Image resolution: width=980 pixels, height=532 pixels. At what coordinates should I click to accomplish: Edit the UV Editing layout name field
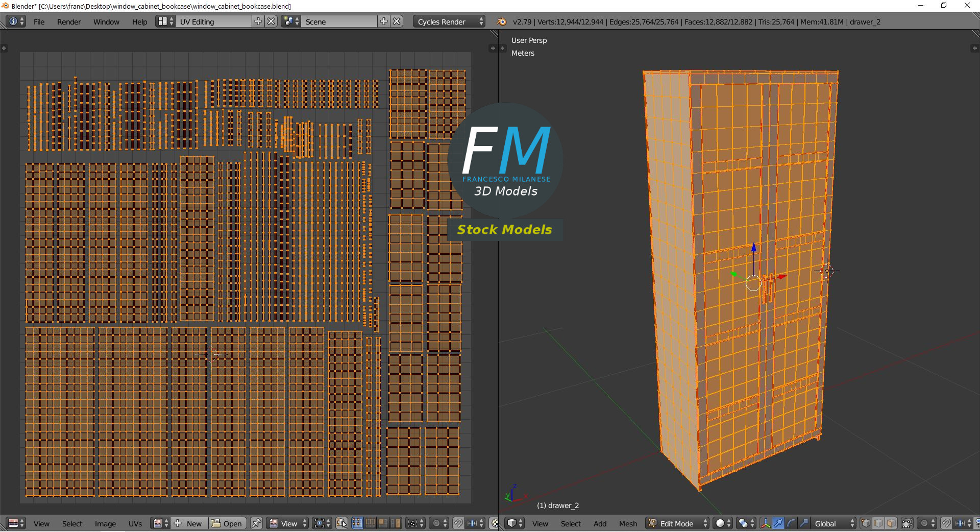(x=214, y=21)
